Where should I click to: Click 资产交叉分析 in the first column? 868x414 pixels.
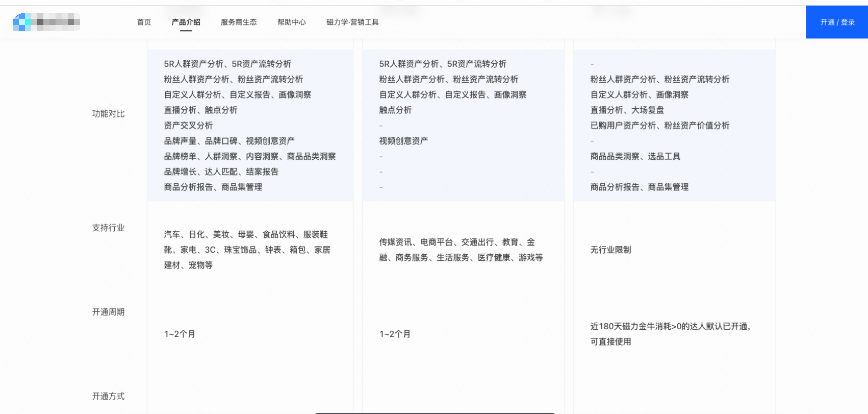click(x=188, y=126)
